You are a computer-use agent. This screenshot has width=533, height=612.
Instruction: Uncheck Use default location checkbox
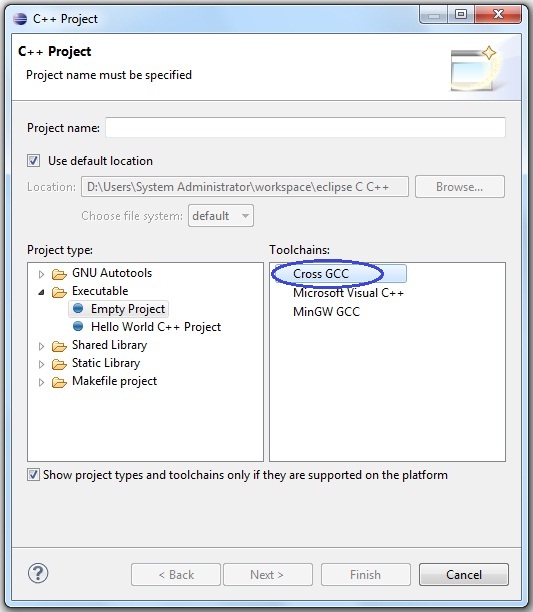[x=33, y=160]
